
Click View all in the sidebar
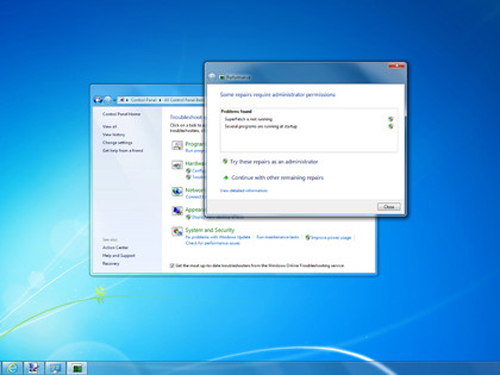coord(109,127)
